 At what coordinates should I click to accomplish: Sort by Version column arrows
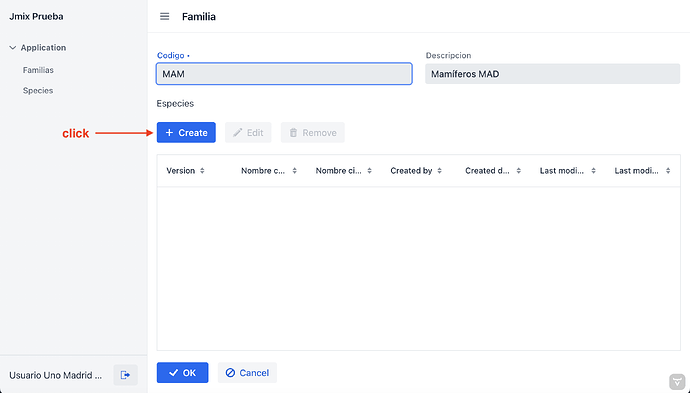[202, 171]
